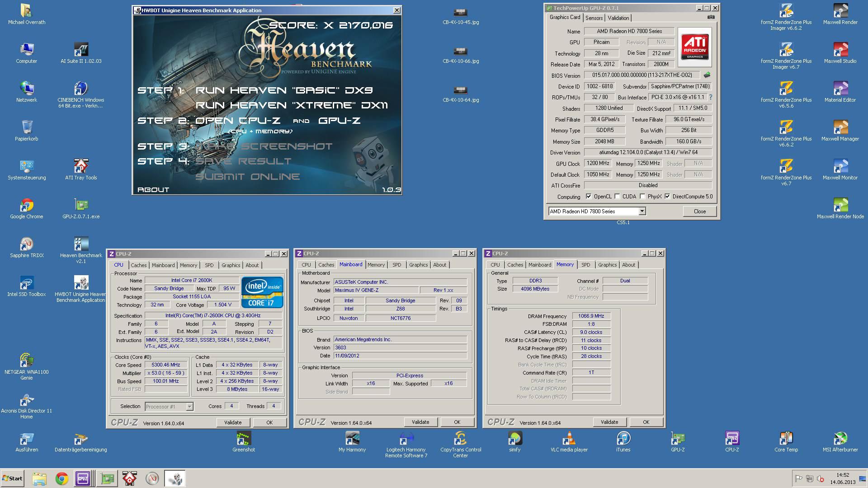The width and height of the screenshot is (868, 488).
Task: Click Validate in CPU-Z Memory window
Action: 609,422
